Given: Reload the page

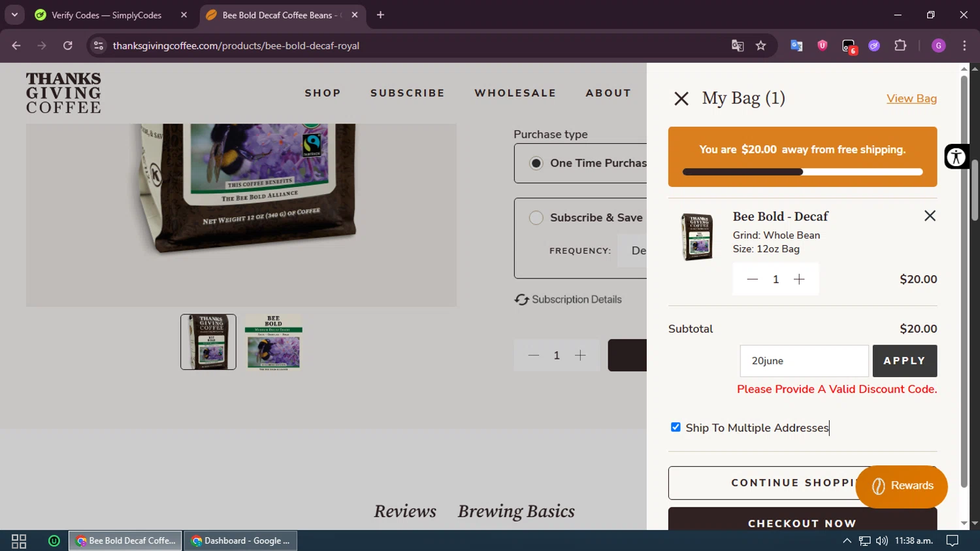Looking at the screenshot, I should 68,46.
